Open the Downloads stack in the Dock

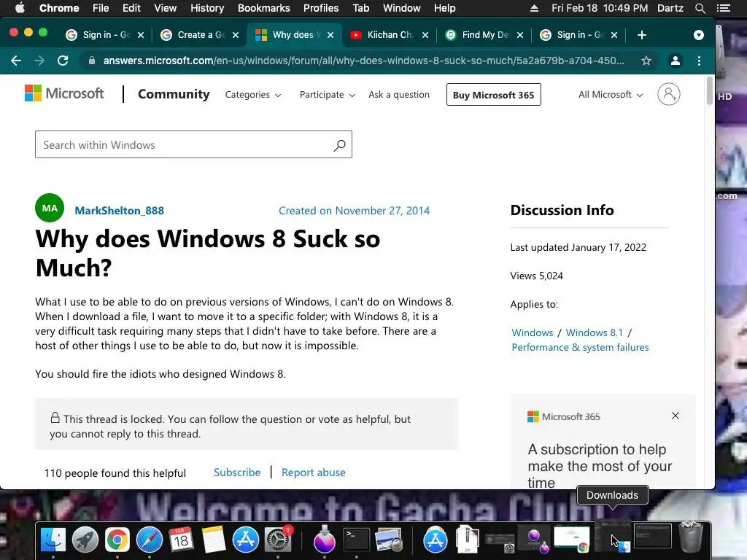point(614,538)
